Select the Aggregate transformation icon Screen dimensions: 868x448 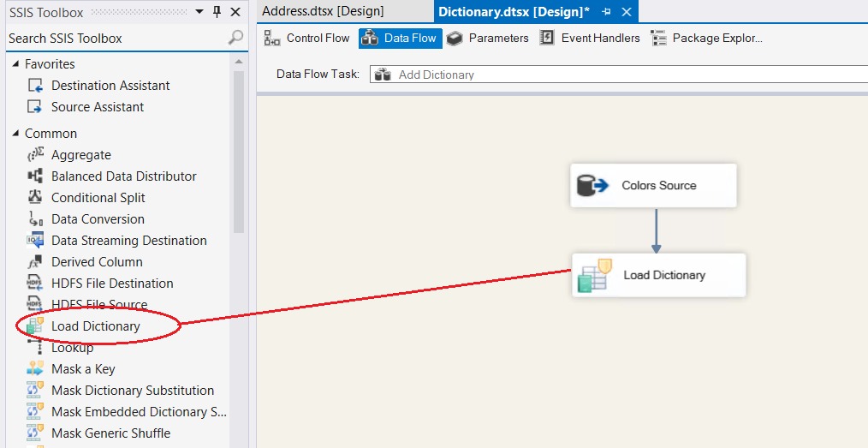tap(35, 155)
